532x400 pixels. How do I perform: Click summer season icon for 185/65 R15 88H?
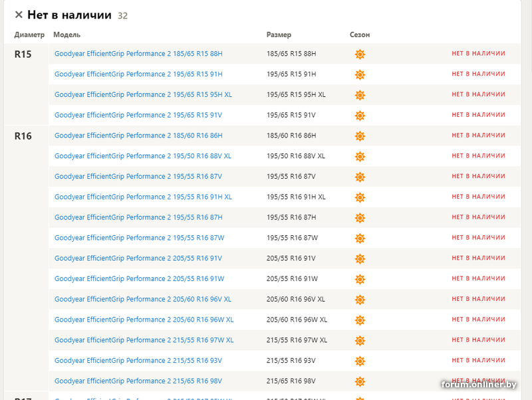coord(360,54)
